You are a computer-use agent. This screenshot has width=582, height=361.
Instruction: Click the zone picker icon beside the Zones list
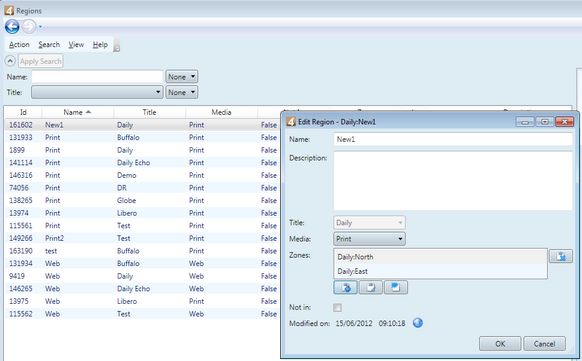561,256
